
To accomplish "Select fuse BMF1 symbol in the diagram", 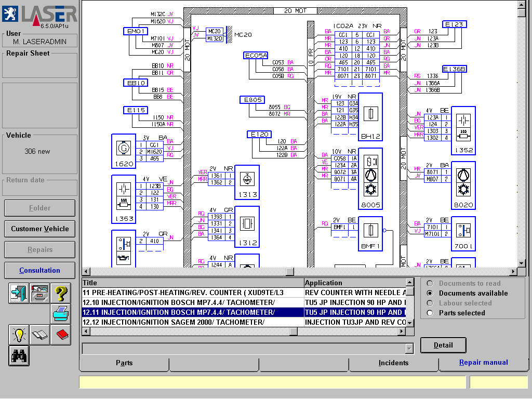I will tap(370, 234).
